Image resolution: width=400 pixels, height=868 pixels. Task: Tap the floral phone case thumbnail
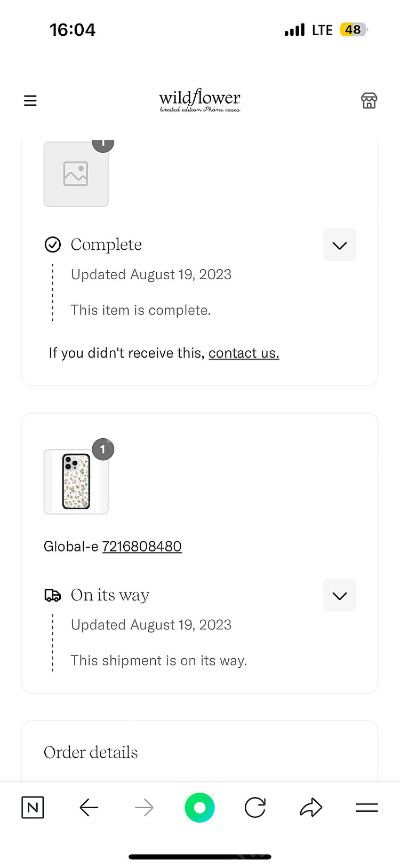point(76,482)
